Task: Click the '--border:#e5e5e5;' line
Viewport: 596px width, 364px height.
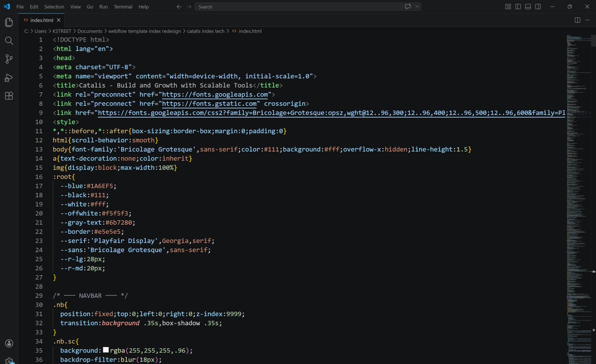Action: click(x=92, y=232)
